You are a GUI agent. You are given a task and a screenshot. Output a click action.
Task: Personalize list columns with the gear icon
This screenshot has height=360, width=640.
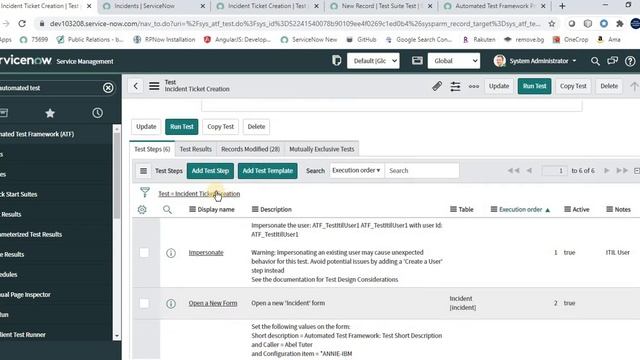142,209
